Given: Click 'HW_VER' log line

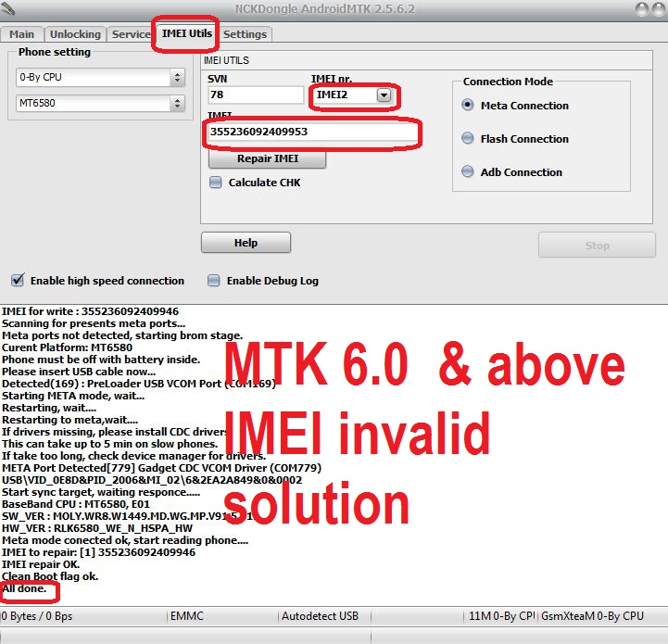Looking at the screenshot, I should point(97,528).
